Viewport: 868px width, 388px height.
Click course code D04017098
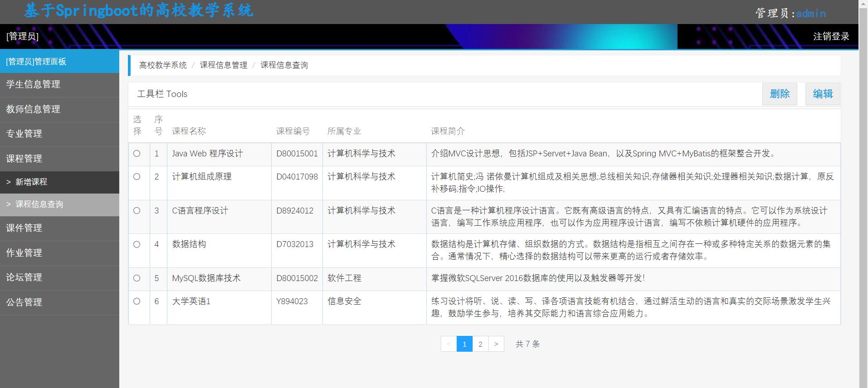pos(297,177)
